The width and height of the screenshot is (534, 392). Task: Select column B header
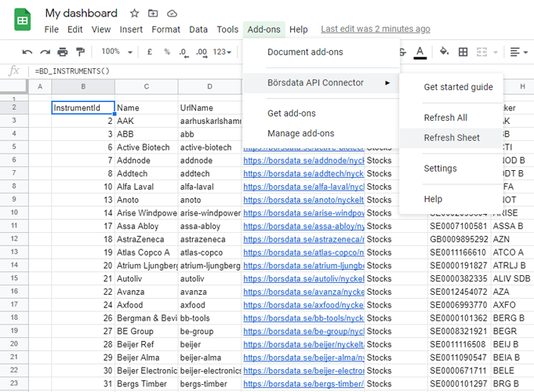[x=83, y=86]
